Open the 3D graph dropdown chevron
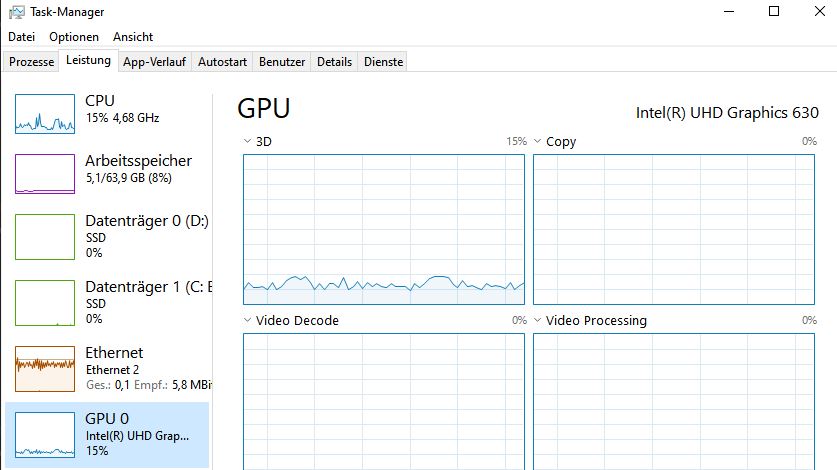 (247, 142)
